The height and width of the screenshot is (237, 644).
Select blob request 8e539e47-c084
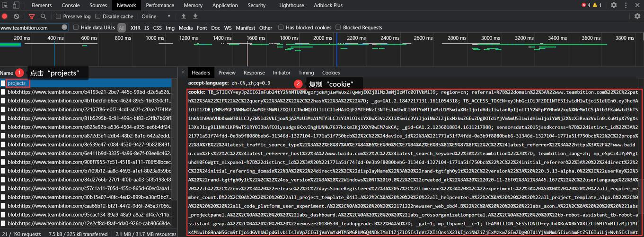89,145
